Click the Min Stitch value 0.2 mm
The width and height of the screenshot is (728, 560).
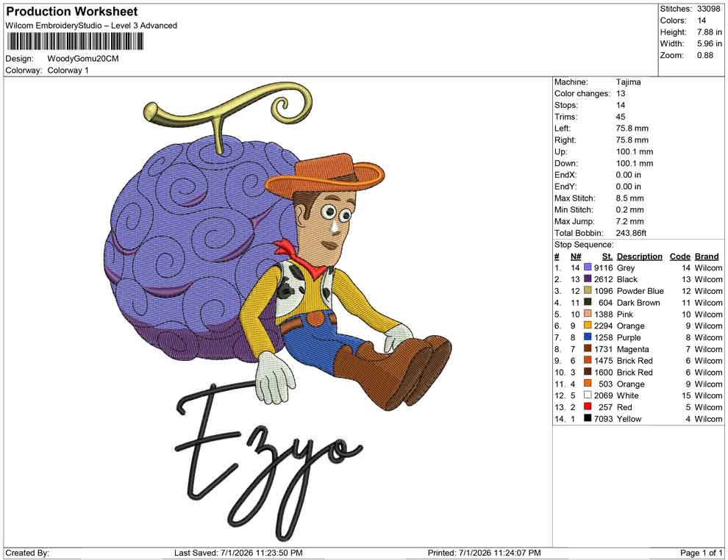click(x=629, y=209)
